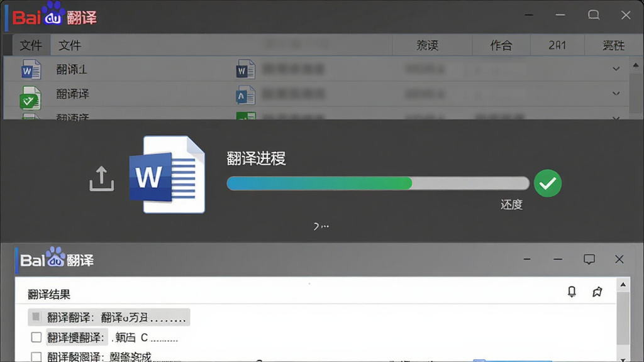Select the 翻译捷翻译 result line text

112,337
